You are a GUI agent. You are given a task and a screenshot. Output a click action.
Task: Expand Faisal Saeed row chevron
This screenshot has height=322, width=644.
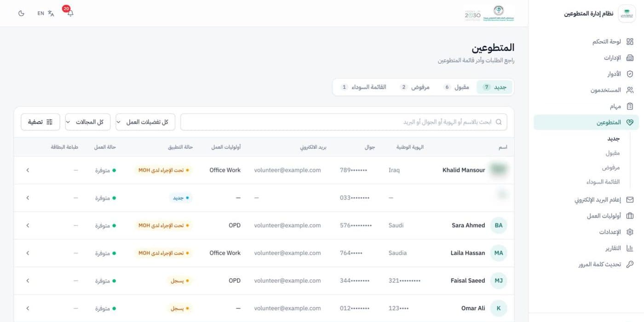[28, 280]
